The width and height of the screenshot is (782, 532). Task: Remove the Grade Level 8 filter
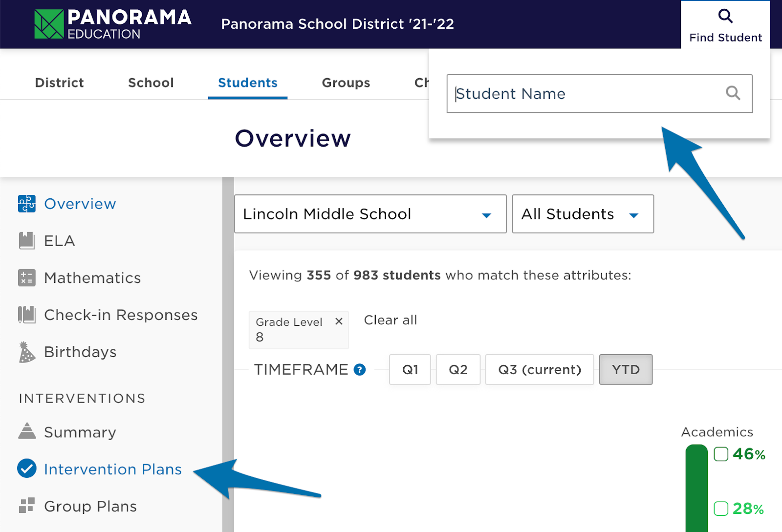339,321
